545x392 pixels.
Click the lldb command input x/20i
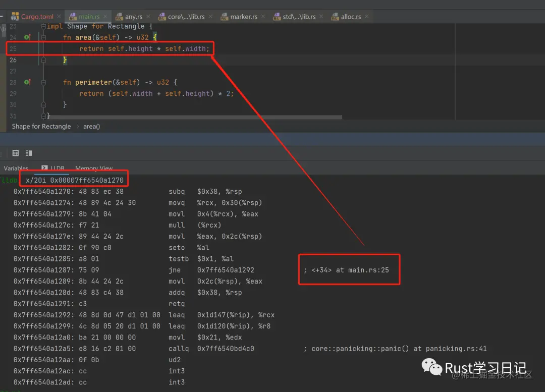click(x=74, y=181)
